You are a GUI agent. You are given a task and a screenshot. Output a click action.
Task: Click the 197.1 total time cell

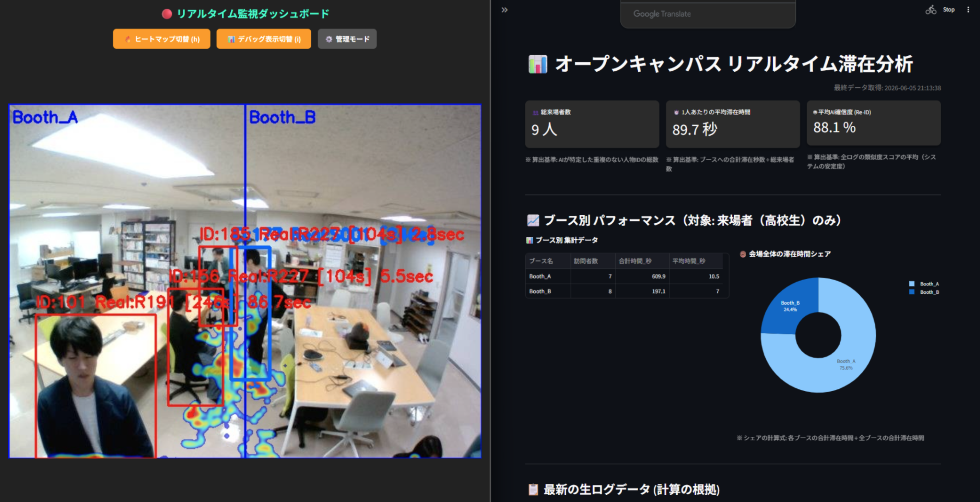click(x=642, y=291)
